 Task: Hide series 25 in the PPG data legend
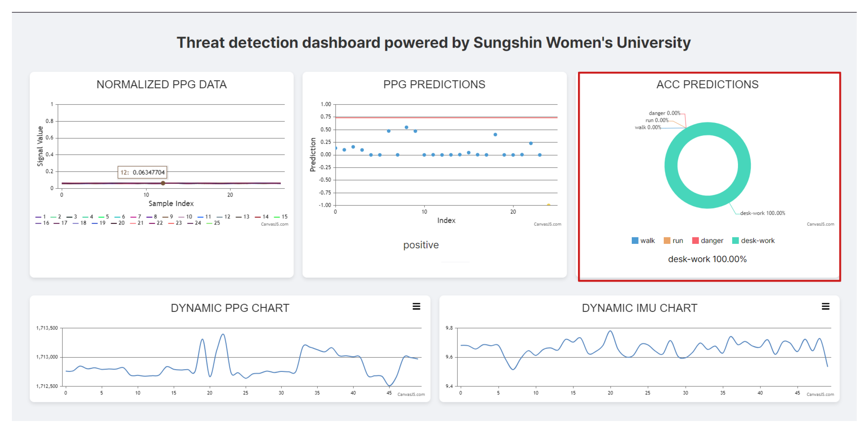[213, 223]
